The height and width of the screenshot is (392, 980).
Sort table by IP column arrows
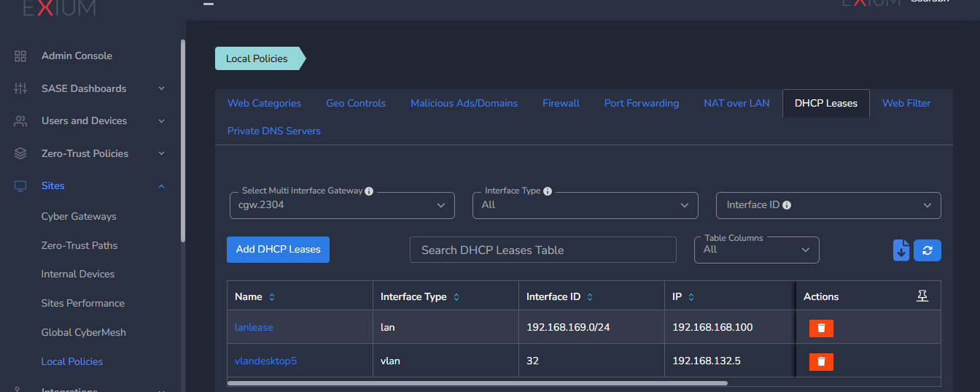coord(691,297)
